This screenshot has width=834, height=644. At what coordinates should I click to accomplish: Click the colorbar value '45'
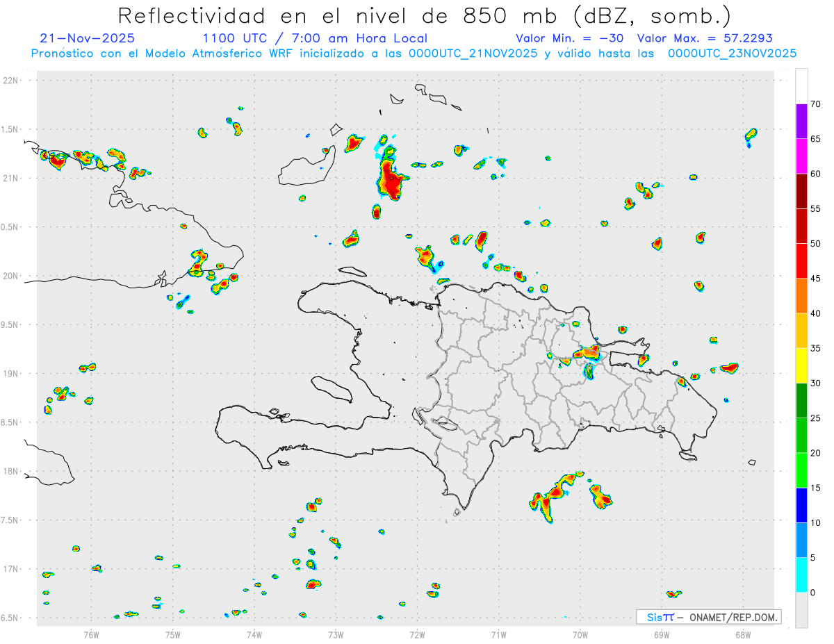815,279
